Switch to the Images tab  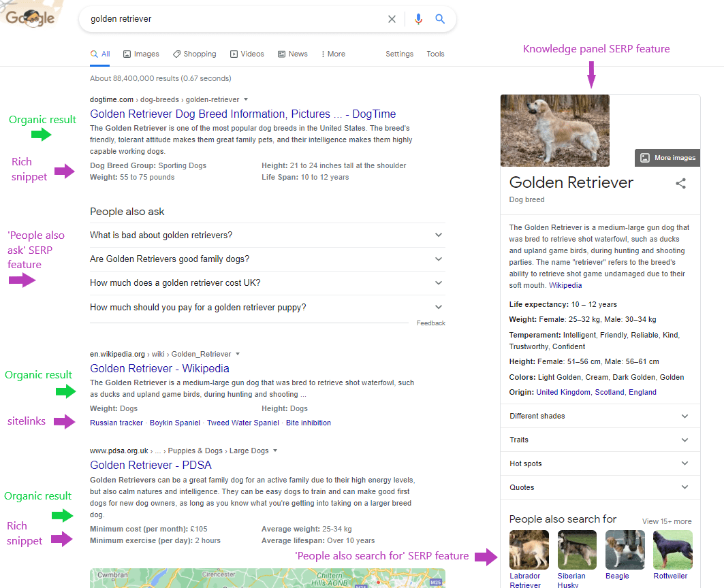[141, 53]
